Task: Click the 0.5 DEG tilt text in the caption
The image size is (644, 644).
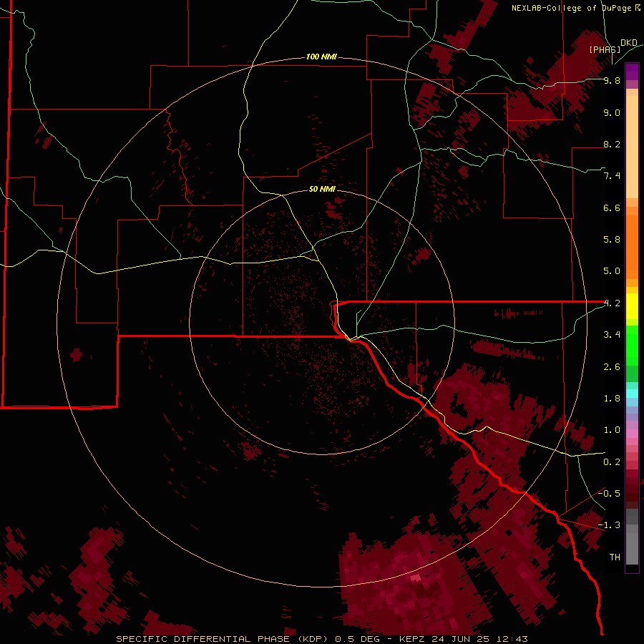Action: pyautogui.click(x=356, y=639)
